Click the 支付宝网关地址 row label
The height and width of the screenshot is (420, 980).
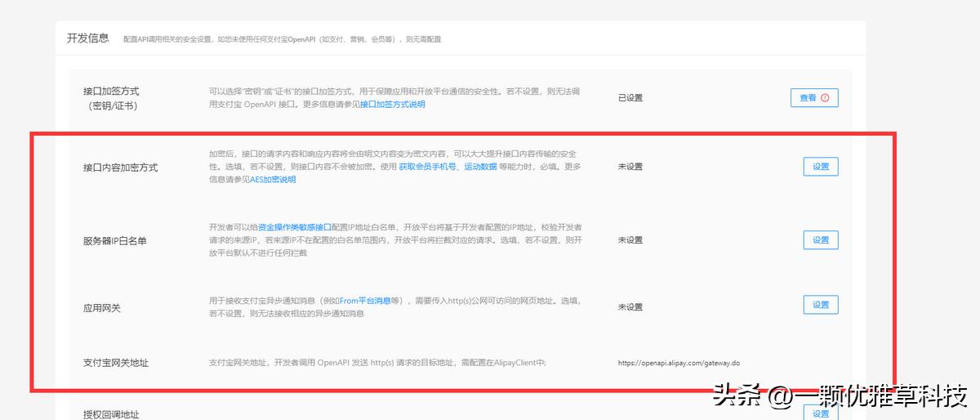[x=116, y=363]
